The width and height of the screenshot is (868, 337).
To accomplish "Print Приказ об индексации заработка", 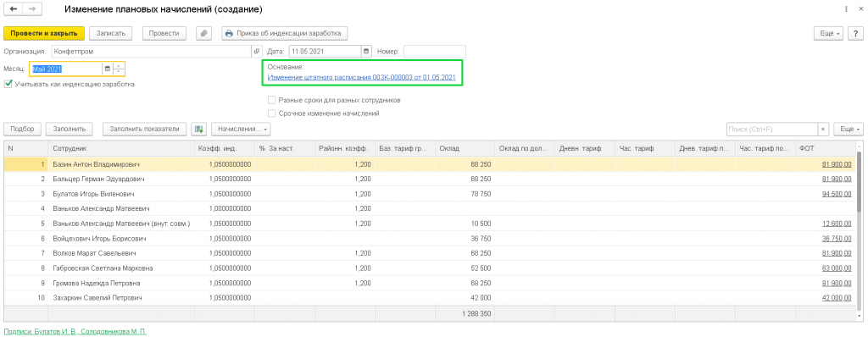I will click(285, 33).
